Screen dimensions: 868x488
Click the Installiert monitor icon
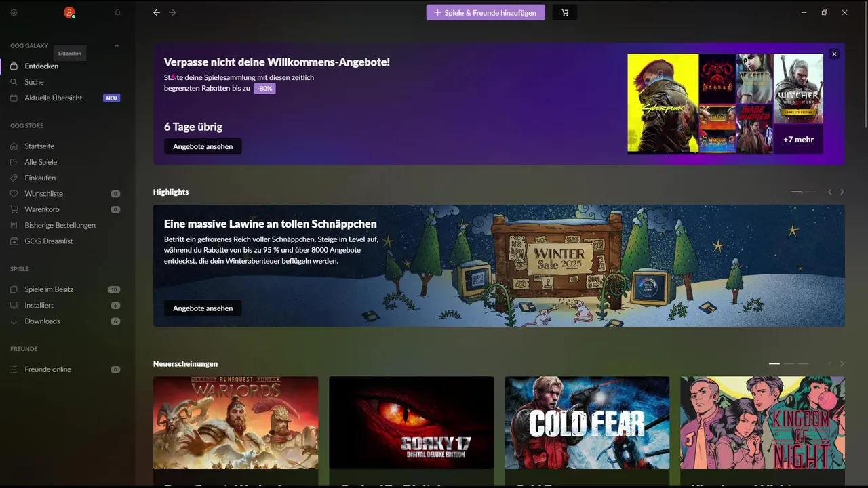pos(14,305)
